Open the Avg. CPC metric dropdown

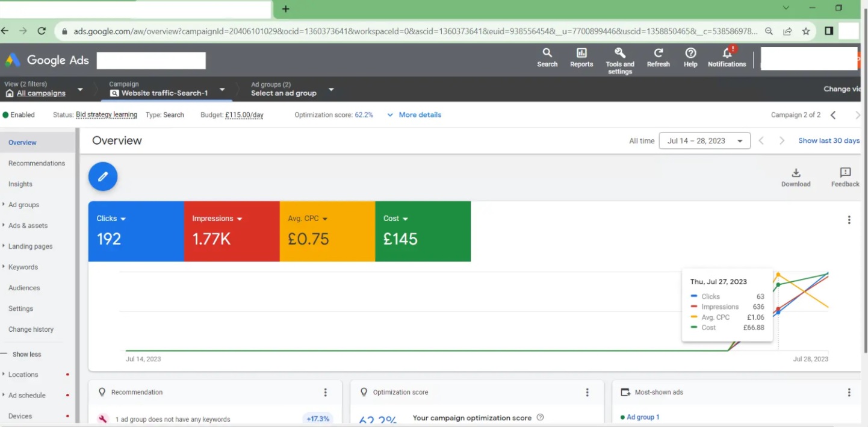pyautogui.click(x=325, y=219)
